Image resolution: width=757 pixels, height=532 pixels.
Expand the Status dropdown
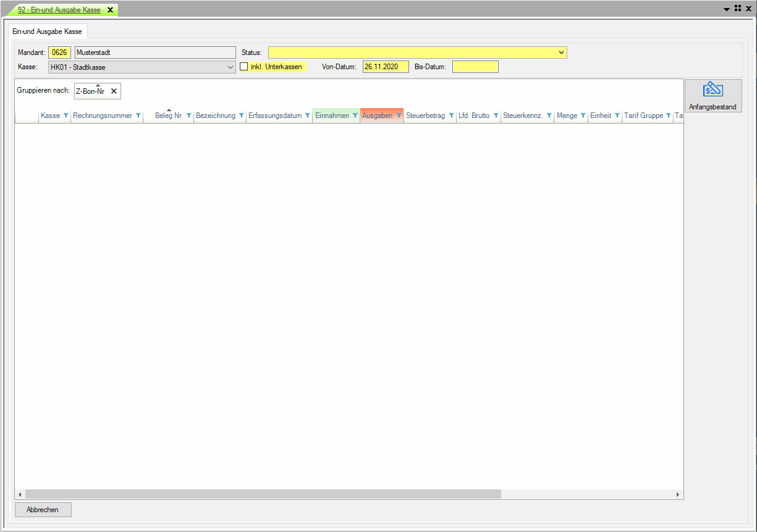tap(561, 53)
